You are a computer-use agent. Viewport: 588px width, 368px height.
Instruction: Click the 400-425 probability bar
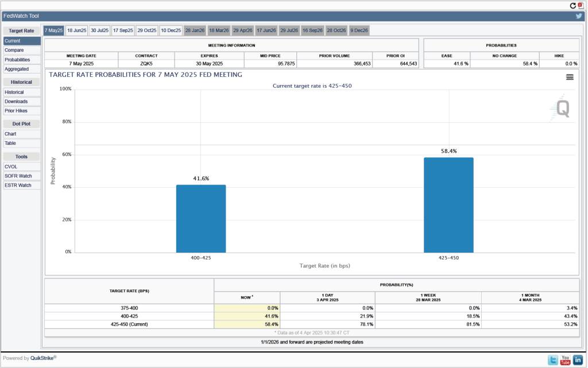[x=201, y=218]
